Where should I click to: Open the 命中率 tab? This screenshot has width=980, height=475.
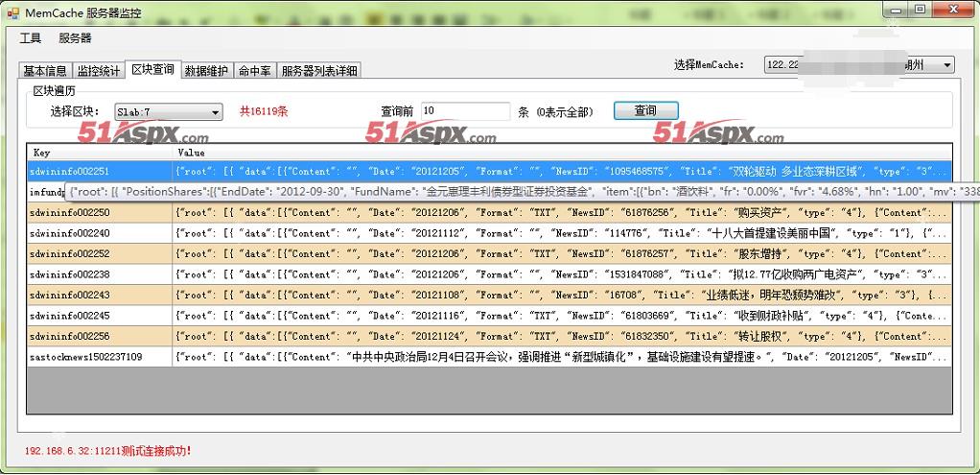[x=254, y=71]
